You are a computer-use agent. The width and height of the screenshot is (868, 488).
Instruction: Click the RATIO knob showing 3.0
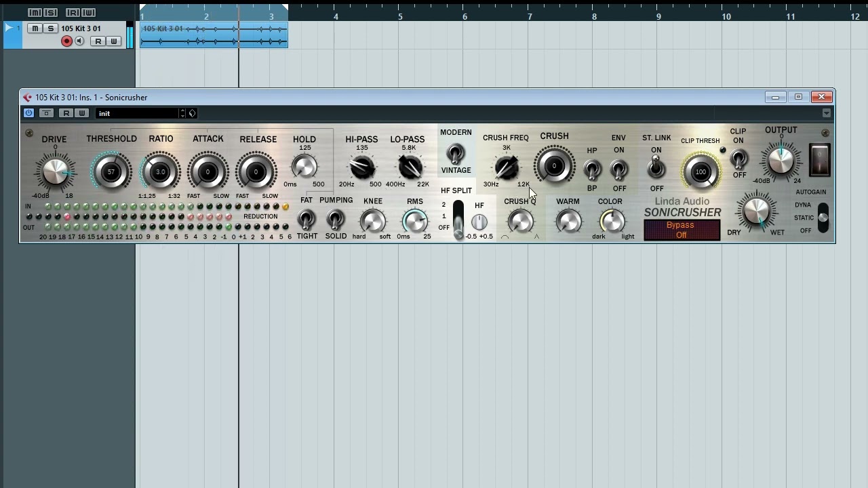[x=160, y=171]
